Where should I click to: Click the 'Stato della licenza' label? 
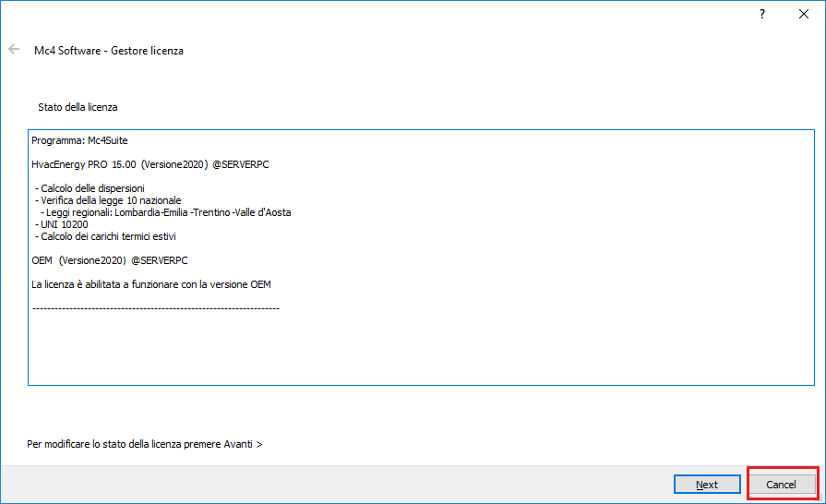click(x=78, y=107)
